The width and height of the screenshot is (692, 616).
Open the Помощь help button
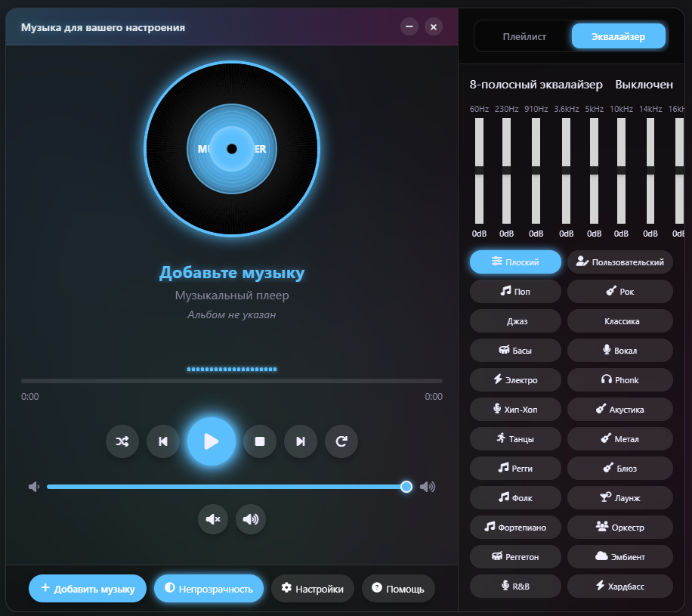tap(398, 589)
